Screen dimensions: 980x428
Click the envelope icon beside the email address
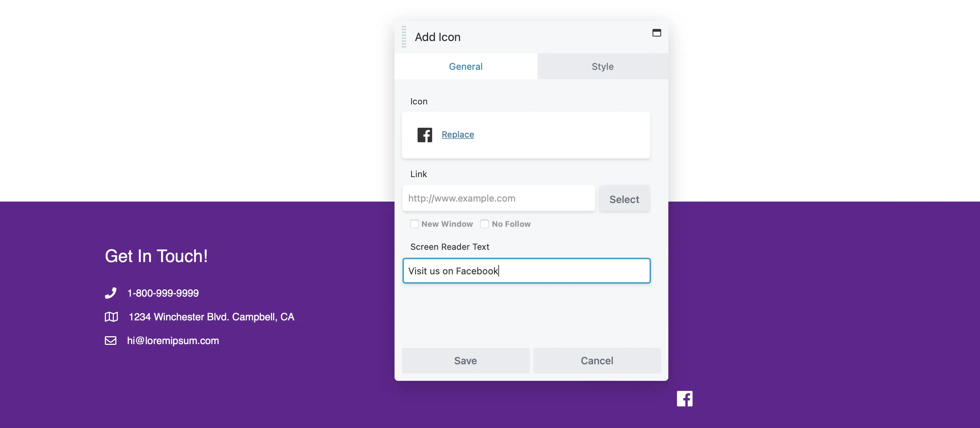click(x=111, y=341)
